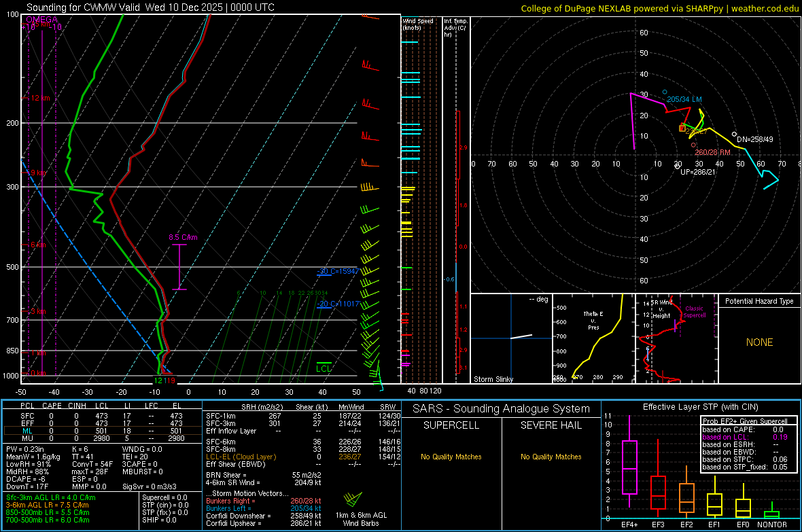Click the -20 C=11017 level label
The image size is (802, 532).
[x=338, y=304]
